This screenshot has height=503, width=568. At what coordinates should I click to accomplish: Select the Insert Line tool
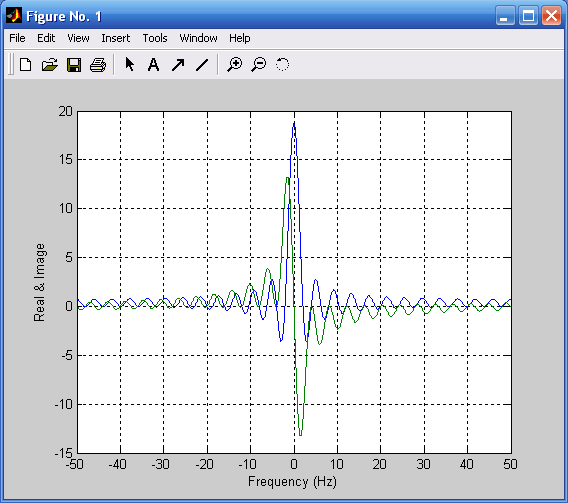coord(202,65)
